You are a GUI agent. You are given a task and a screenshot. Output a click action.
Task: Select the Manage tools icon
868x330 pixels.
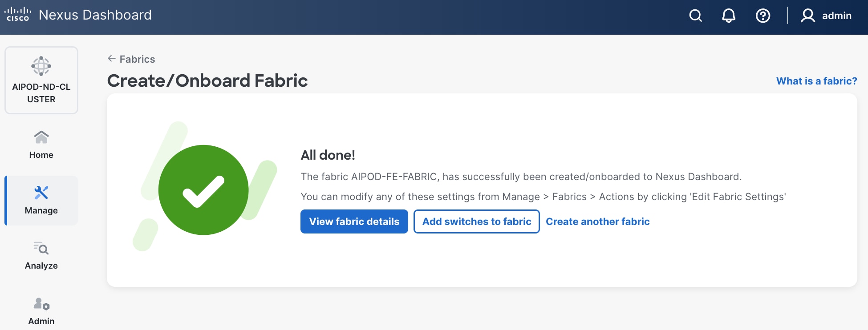tap(41, 193)
